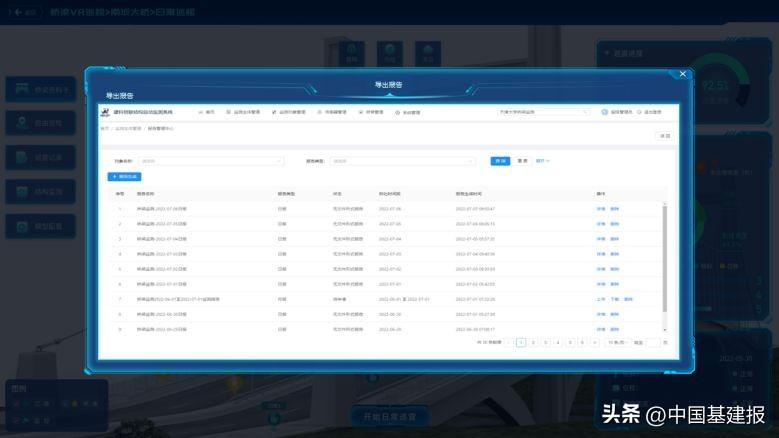Screen dimensions: 779x438
Task: Expand the object name dropdown
Action: [x=212, y=161]
